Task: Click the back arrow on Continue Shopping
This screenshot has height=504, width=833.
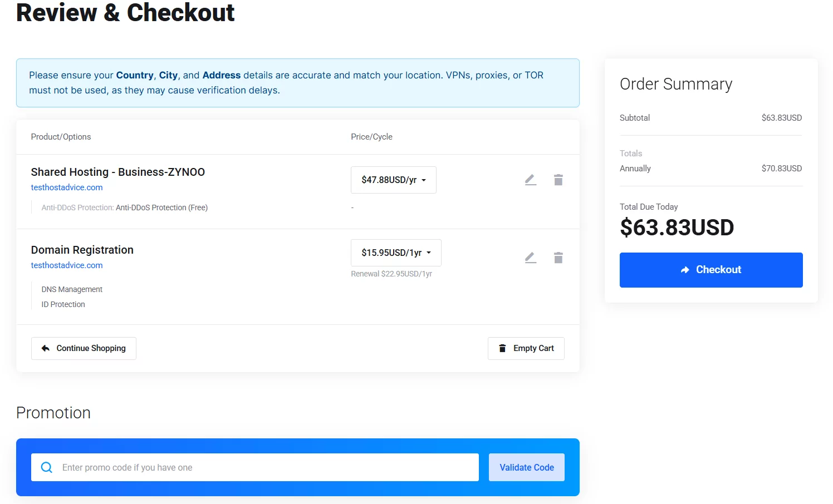Action: pyautogui.click(x=46, y=348)
